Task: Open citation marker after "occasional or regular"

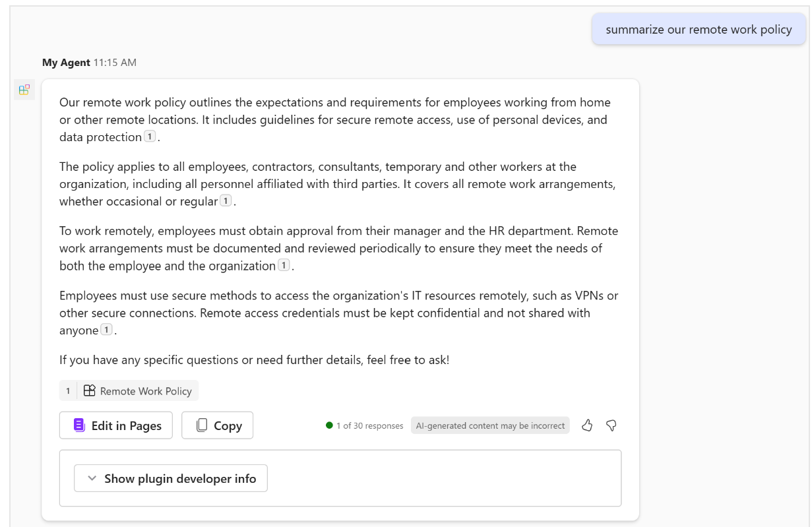Action: pyautogui.click(x=226, y=201)
